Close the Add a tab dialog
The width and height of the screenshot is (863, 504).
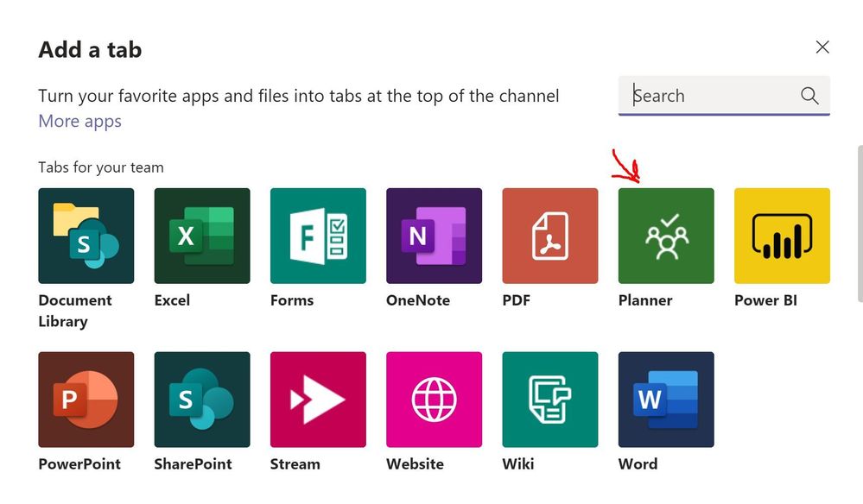pyautogui.click(x=822, y=47)
